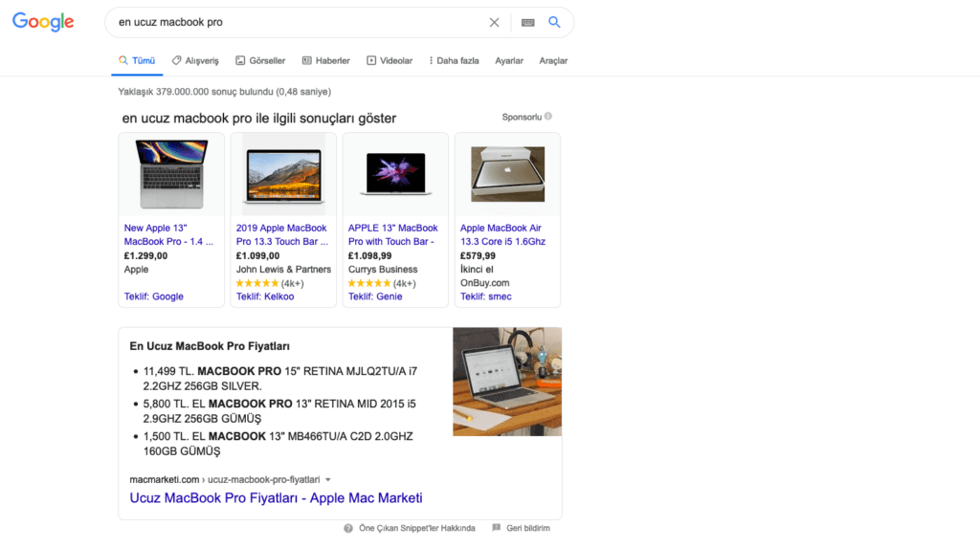Open Ucuz MacBook Pro Fiyatları - Apple Mac Marketi
The image size is (980, 548).
tap(277, 498)
